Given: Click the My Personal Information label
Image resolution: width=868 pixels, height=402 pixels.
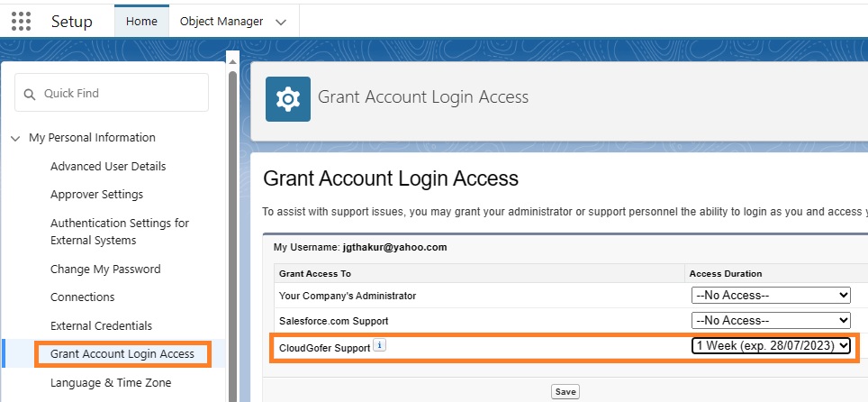Looking at the screenshot, I should point(92,138).
